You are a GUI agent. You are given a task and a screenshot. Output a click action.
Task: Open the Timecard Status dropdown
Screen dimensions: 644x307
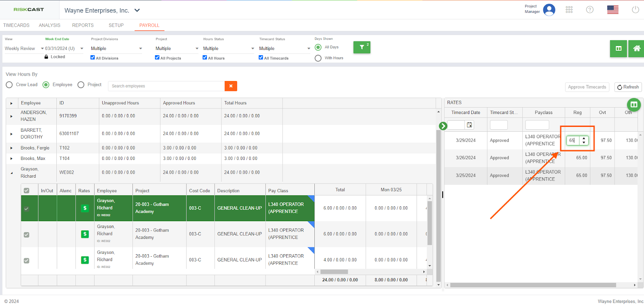point(285,48)
